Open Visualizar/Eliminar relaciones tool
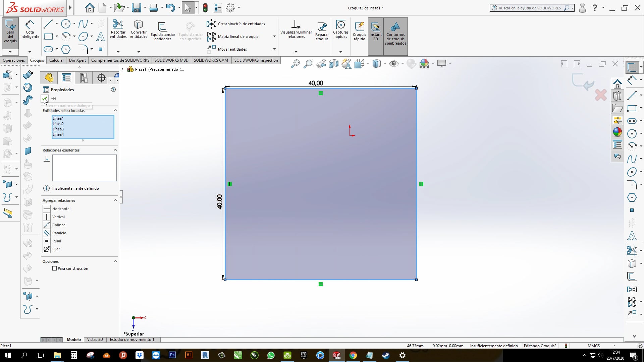This screenshot has width=644, height=362. (296, 29)
